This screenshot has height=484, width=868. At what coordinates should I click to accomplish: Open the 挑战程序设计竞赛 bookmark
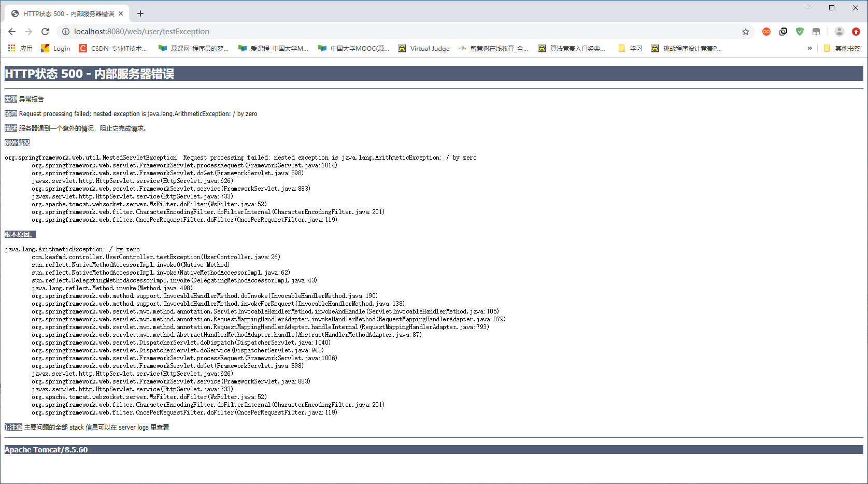687,48
